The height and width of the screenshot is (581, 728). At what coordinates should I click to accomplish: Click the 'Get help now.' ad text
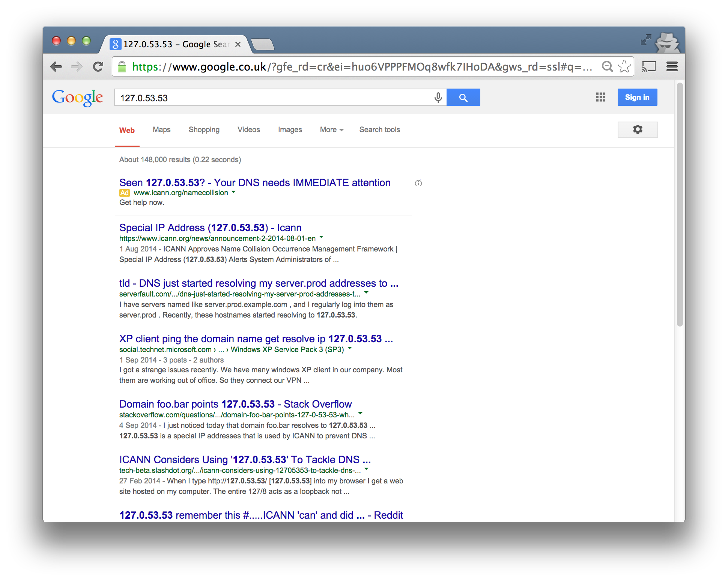tap(142, 203)
